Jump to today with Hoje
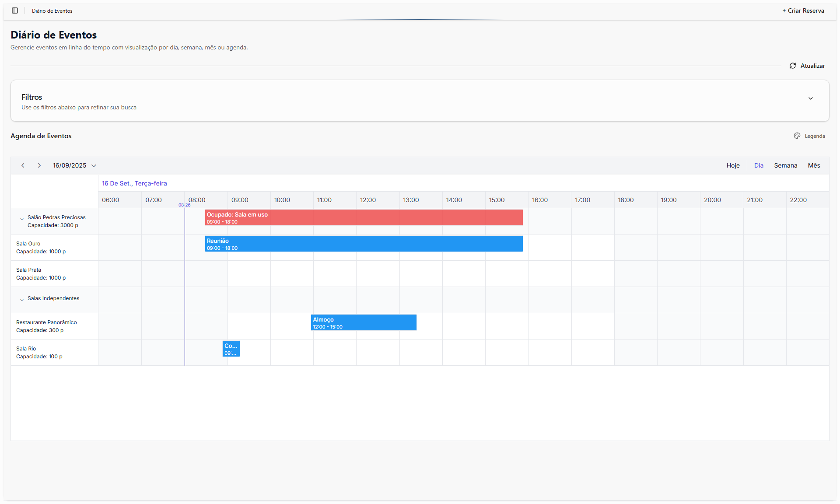 733,165
